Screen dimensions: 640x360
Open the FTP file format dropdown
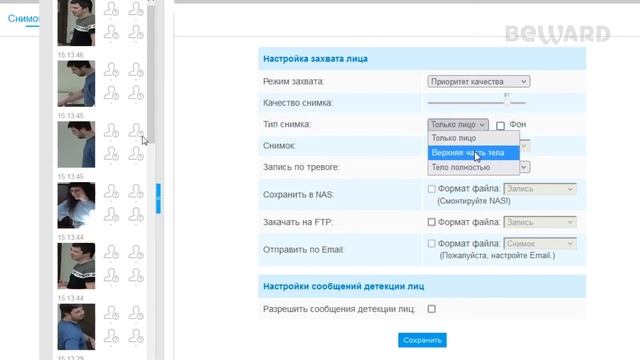pos(540,222)
